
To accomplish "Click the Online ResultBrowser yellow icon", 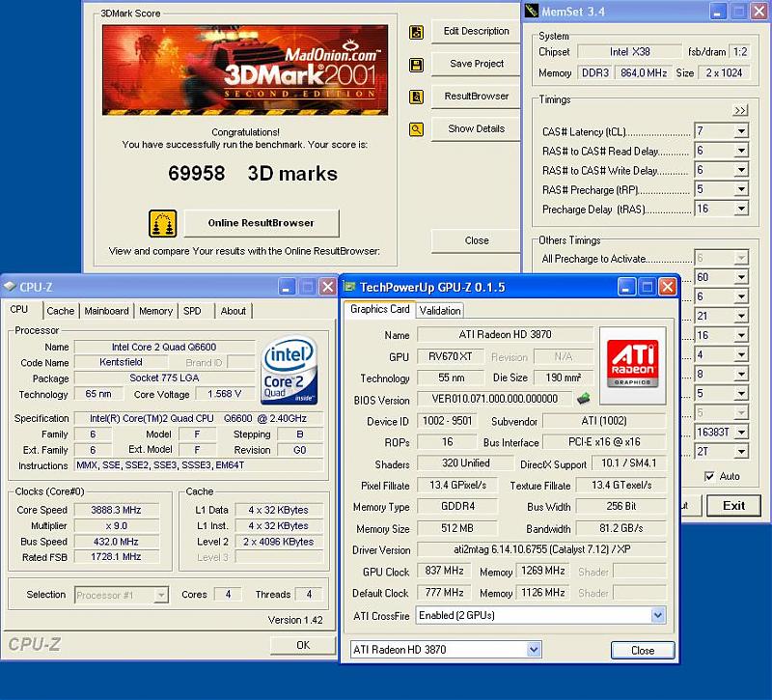I will (162, 223).
